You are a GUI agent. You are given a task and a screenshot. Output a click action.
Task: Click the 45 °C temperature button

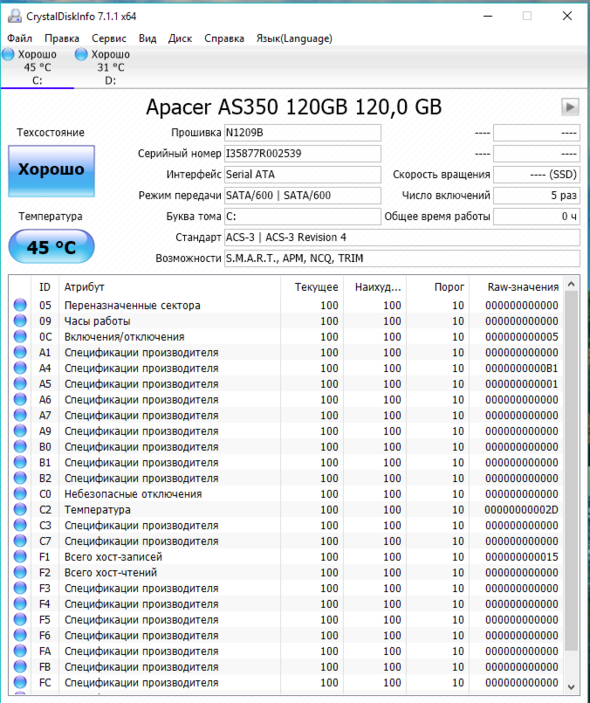click(51, 247)
